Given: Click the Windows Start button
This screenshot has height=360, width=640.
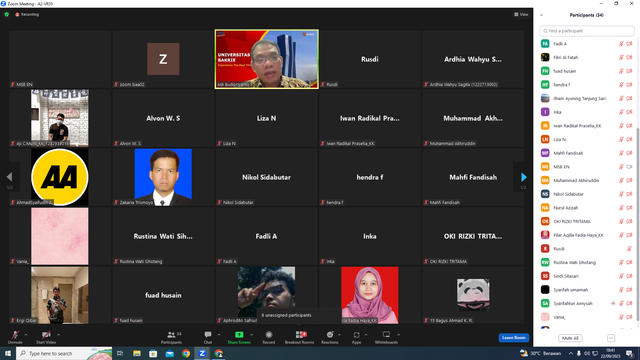Looking at the screenshot, I should pyautogui.click(x=8, y=353).
